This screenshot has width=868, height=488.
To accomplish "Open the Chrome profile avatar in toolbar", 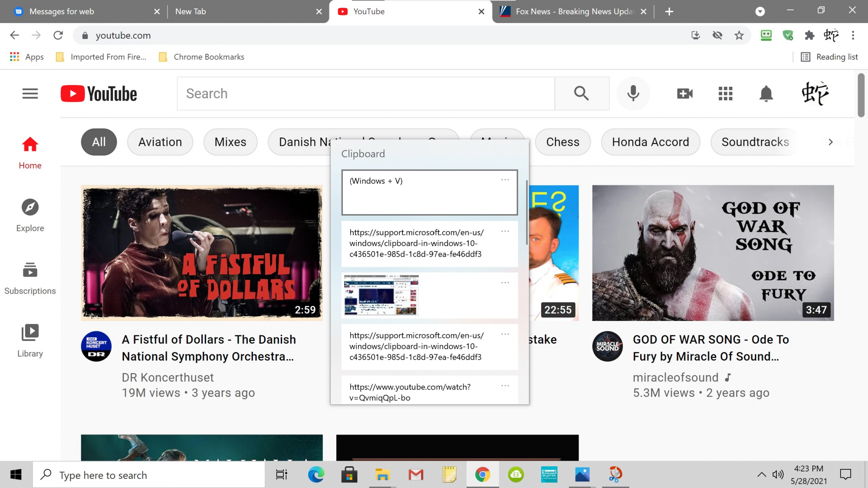I will [x=831, y=36].
